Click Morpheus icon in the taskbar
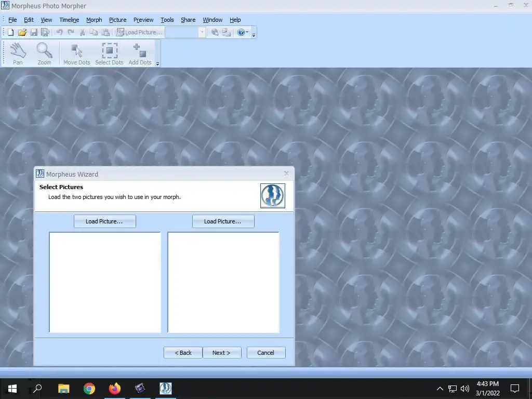 click(166, 389)
